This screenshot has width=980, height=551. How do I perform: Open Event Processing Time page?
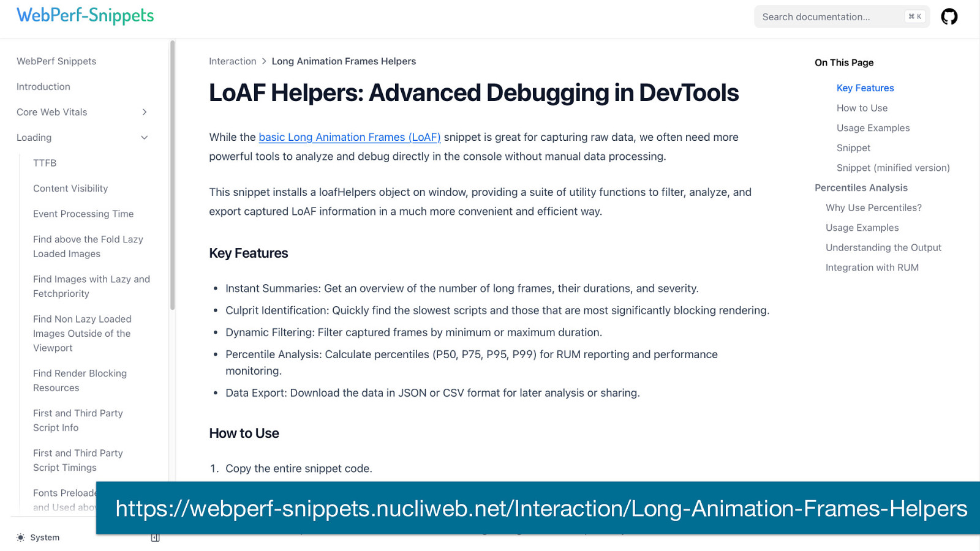tap(83, 214)
